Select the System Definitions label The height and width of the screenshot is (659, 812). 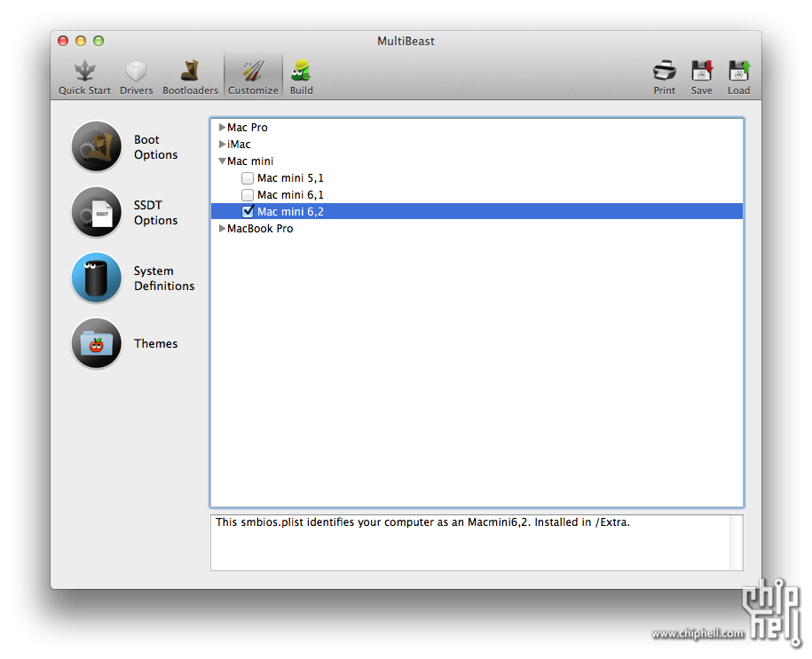[x=164, y=279]
